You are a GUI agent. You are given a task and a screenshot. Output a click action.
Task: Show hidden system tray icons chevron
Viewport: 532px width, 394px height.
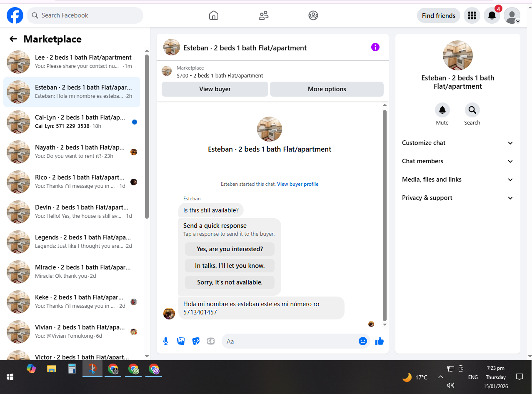[440, 377]
